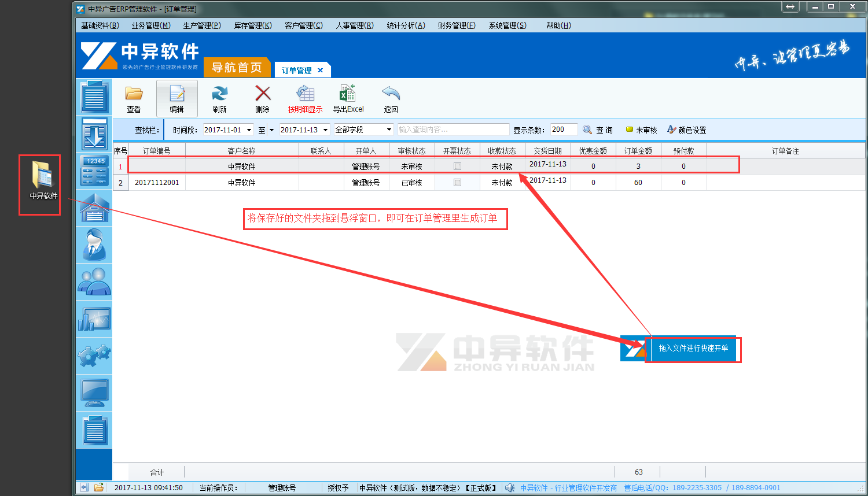868x496 pixels.
Task: Sort by the 订单编号 column header
Action: pos(156,151)
